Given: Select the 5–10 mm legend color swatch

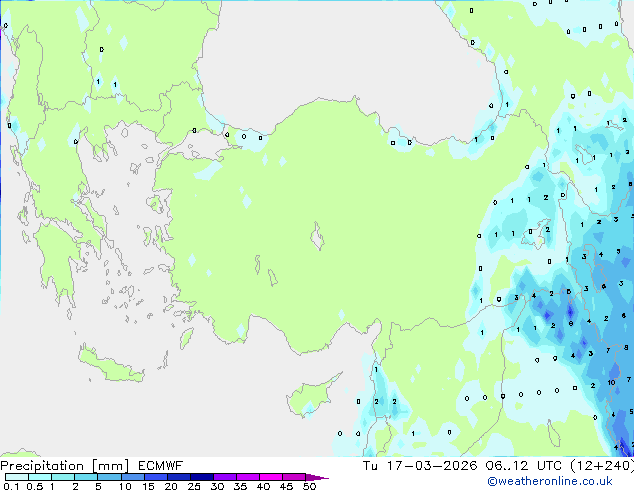Looking at the screenshot, I should pyautogui.click(x=109, y=477).
